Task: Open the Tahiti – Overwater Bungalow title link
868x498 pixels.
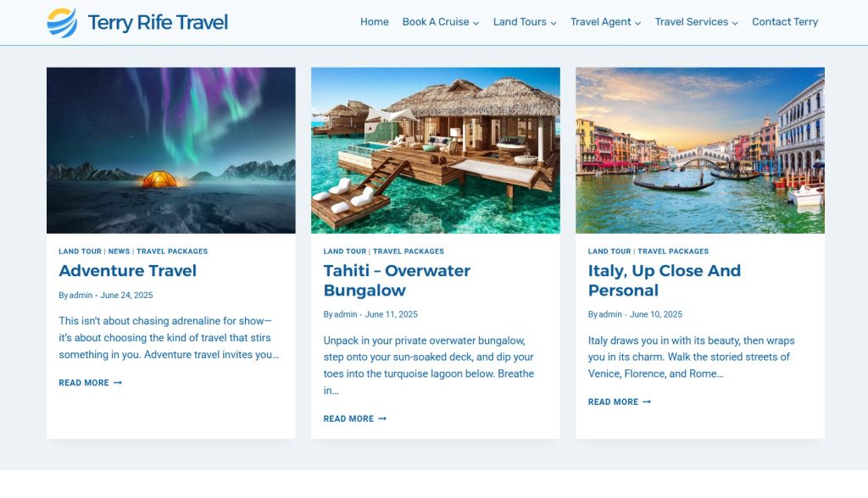Action: click(397, 280)
